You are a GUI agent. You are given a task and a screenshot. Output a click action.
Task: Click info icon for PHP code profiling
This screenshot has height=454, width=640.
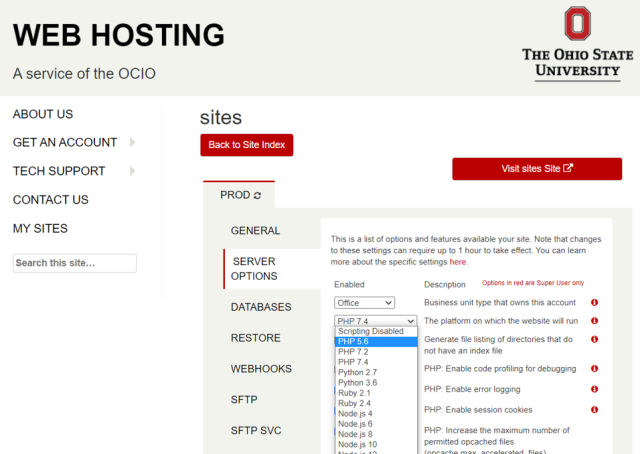point(594,369)
